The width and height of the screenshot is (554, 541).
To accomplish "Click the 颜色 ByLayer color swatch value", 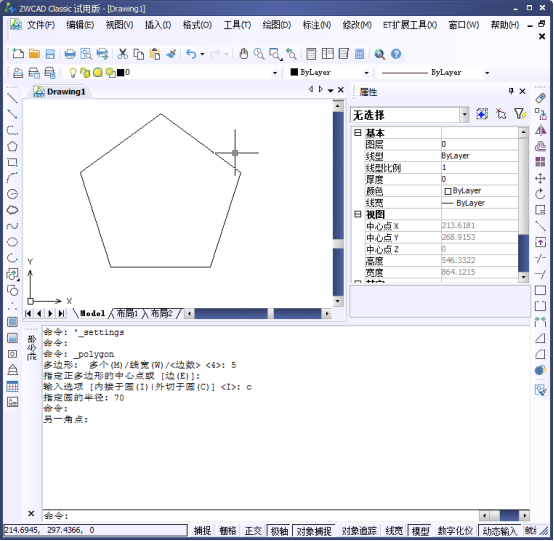I will click(448, 191).
